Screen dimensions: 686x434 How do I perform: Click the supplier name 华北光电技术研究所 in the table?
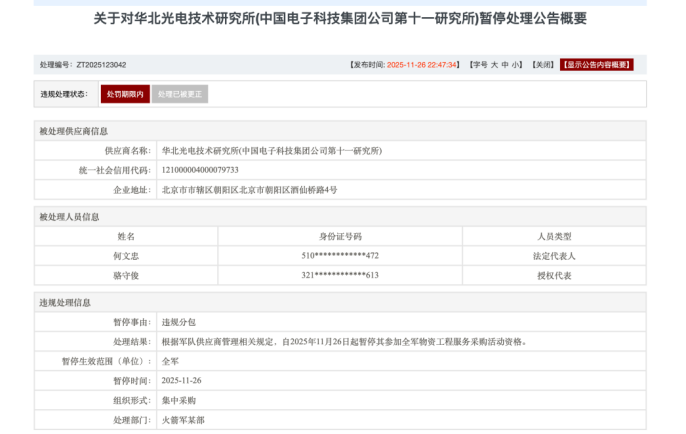[x=272, y=150]
